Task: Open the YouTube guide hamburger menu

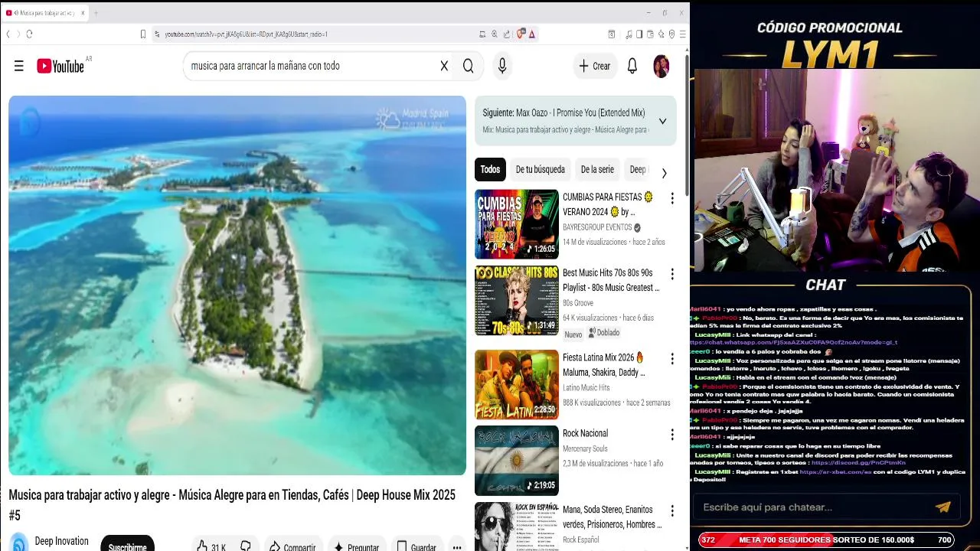Action: 19,67
